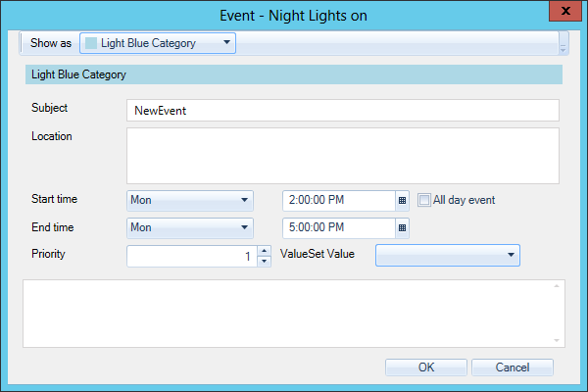Click the toolbar overflow arrow at right
The image size is (588, 392).
(x=563, y=44)
